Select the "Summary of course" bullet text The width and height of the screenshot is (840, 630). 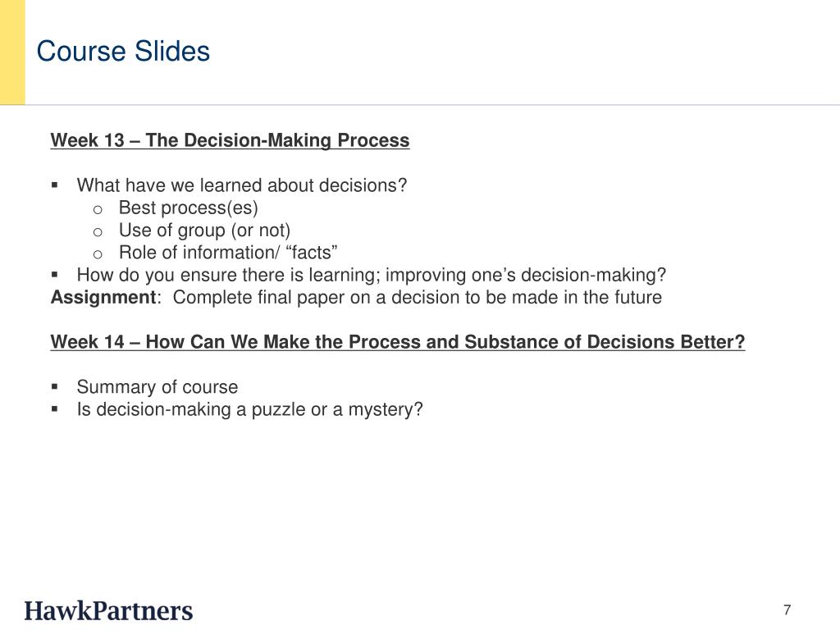pyautogui.click(x=157, y=386)
